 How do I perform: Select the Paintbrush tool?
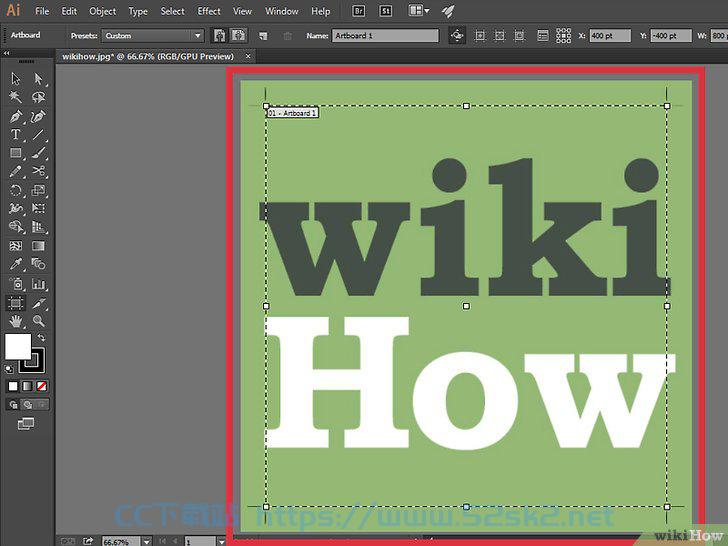pos(38,153)
